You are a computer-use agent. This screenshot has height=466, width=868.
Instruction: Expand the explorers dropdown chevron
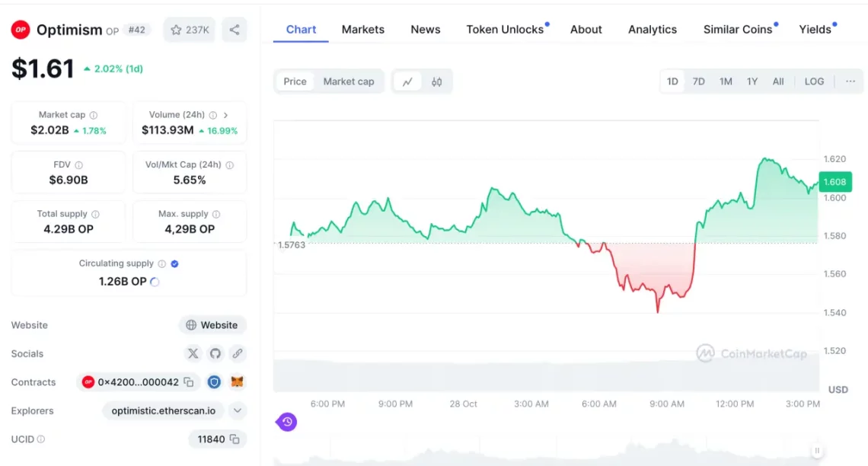(238, 410)
